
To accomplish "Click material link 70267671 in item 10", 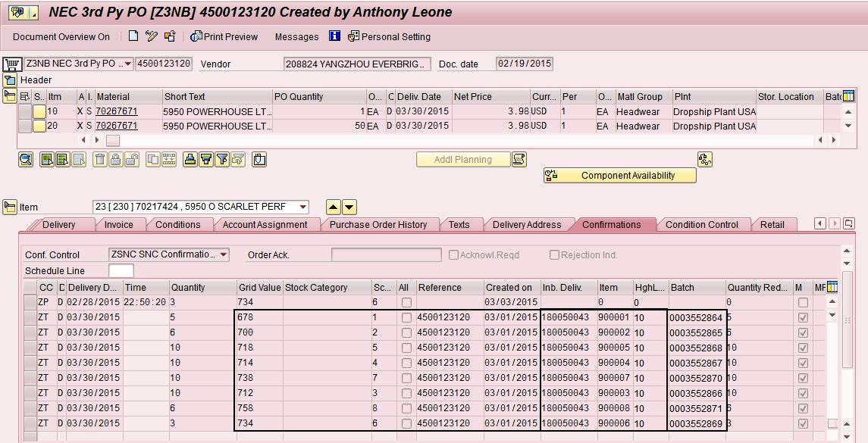I will tap(117, 111).
